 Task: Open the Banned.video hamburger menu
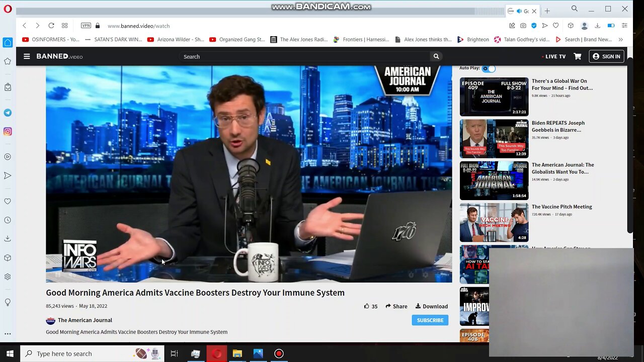coord(27,56)
